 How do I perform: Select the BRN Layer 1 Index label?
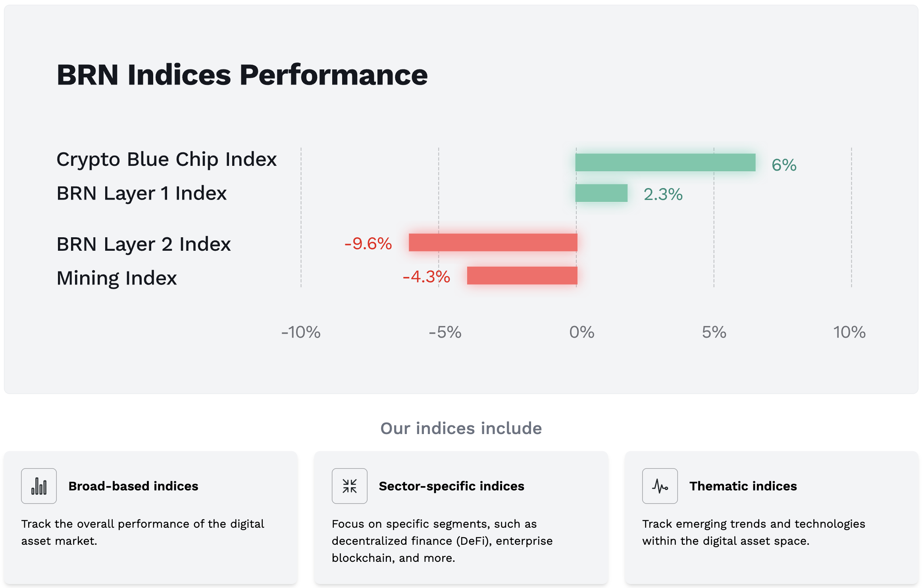(x=141, y=194)
